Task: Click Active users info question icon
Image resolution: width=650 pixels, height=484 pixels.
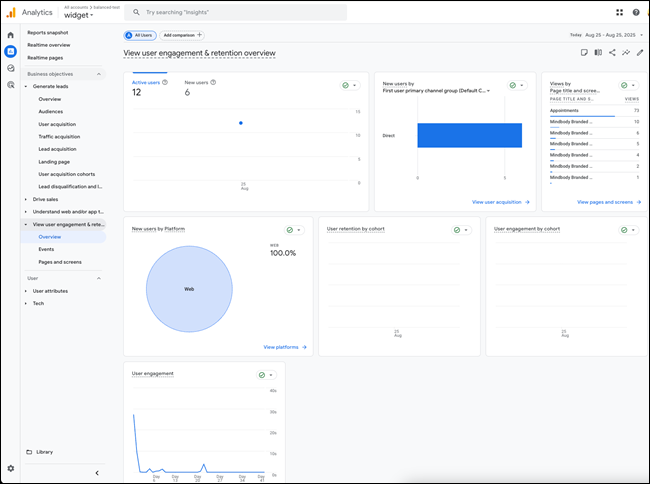Action: tap(165, 82)
